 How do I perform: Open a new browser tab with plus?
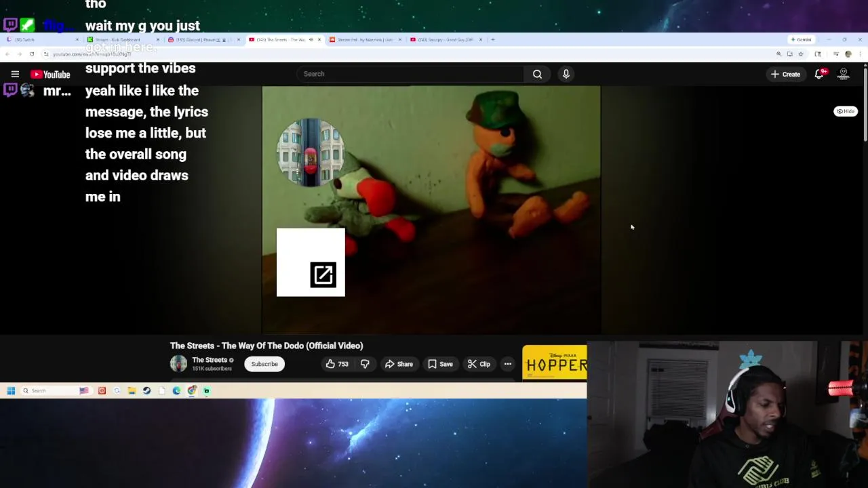pos(493,39)
